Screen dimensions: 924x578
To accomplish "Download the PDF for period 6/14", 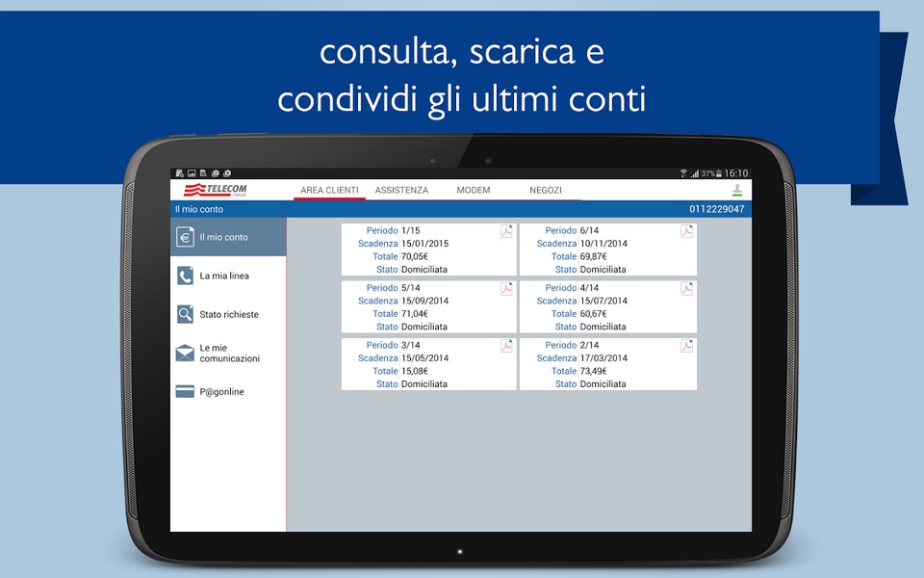I will coord(686,231).
